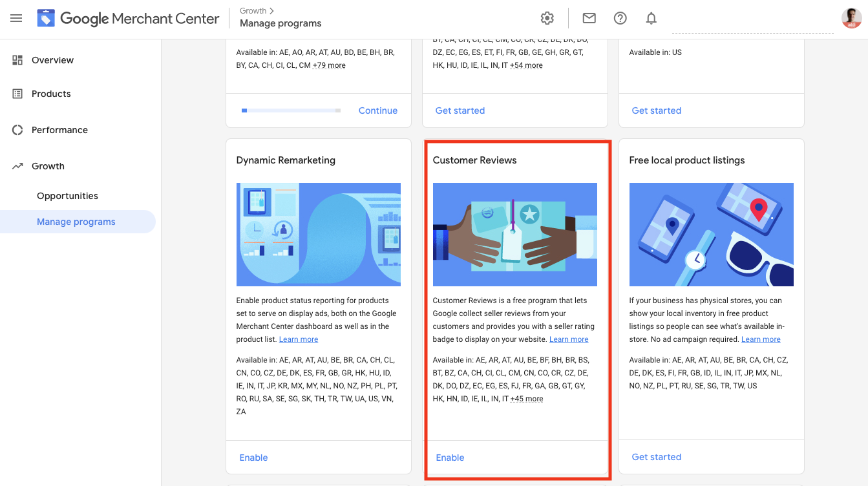The height and width of the screenshot is (486, 868).
Task: Click the Google Merchant Center logo
Action: tap(46, 19)
